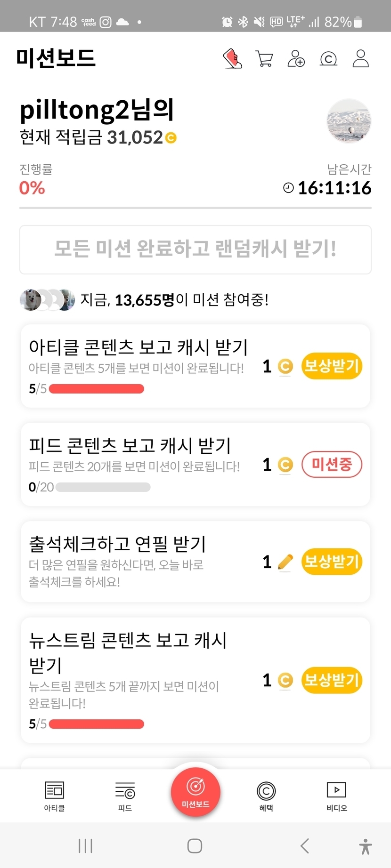Claim reward for 뉴스트림 콘텐츠 mission
The height and width of the screenshot is (868, 391).
click(332, 680)
